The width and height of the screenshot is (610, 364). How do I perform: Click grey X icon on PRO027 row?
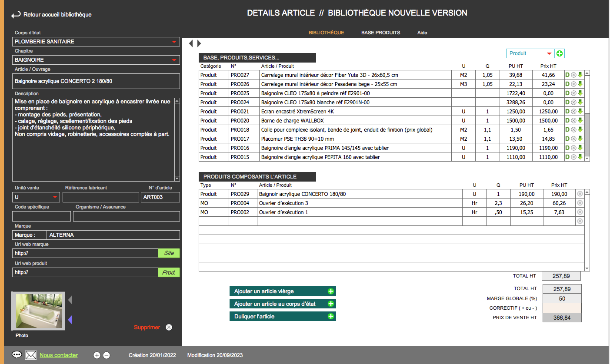pos(573,75)
